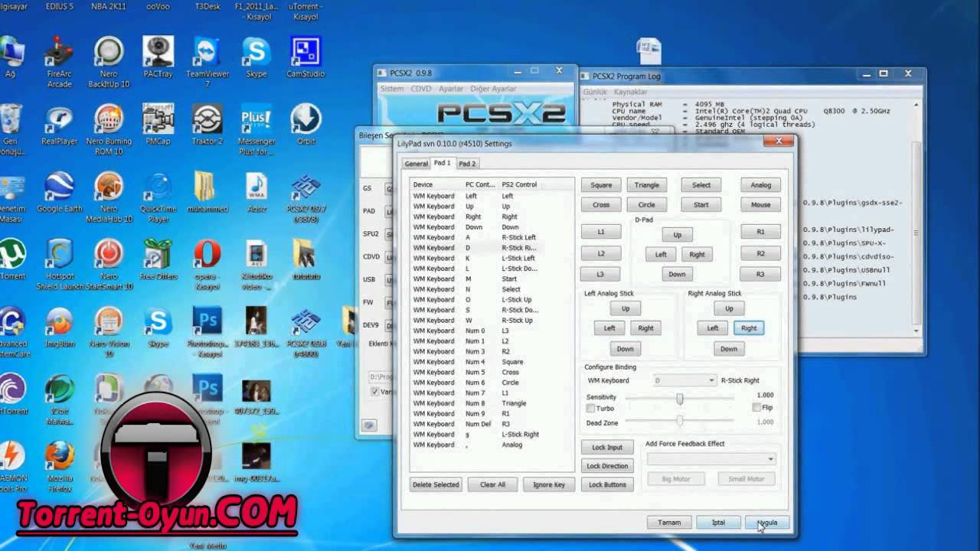Launch the CamStudio desktop icon
Image resolution: width=980 pixels, height=551 pixels.
click(x=305, y=57)
